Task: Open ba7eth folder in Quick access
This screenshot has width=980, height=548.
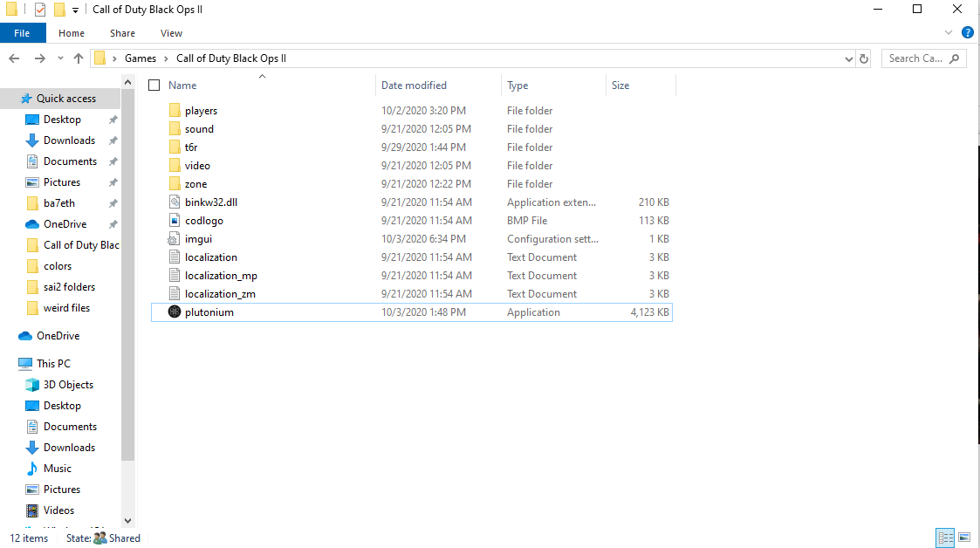Action: [x=50, y=203]
